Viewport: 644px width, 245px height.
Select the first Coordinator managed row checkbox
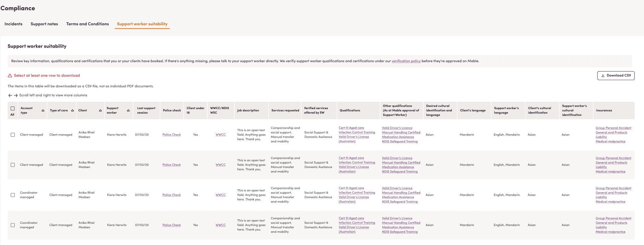point(13,195)
